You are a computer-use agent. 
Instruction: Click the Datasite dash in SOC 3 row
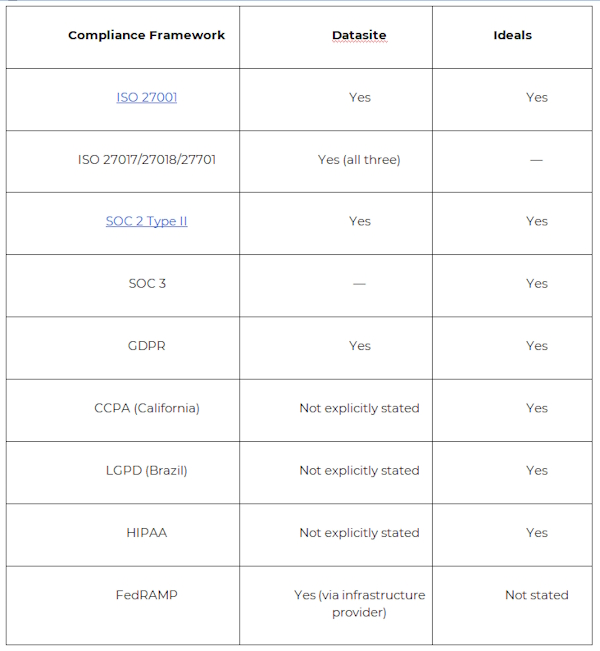(x=359, y=283)
